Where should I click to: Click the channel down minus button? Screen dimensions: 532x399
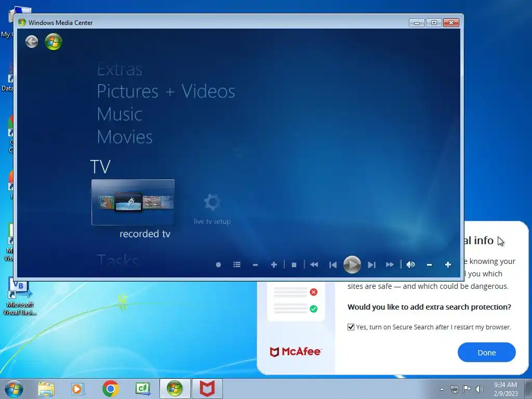[x=255, y=264]
